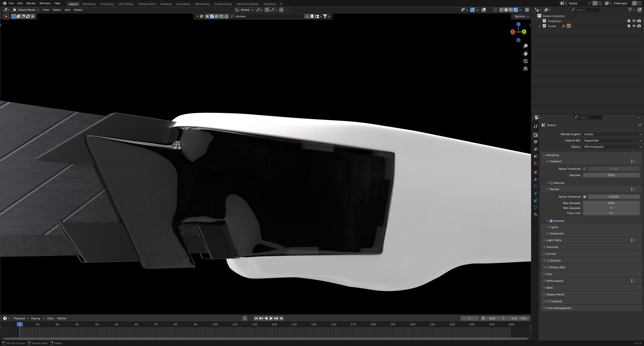Open the viewport Add menu
The image size is (644, 346).
click(x=67, y=10)
